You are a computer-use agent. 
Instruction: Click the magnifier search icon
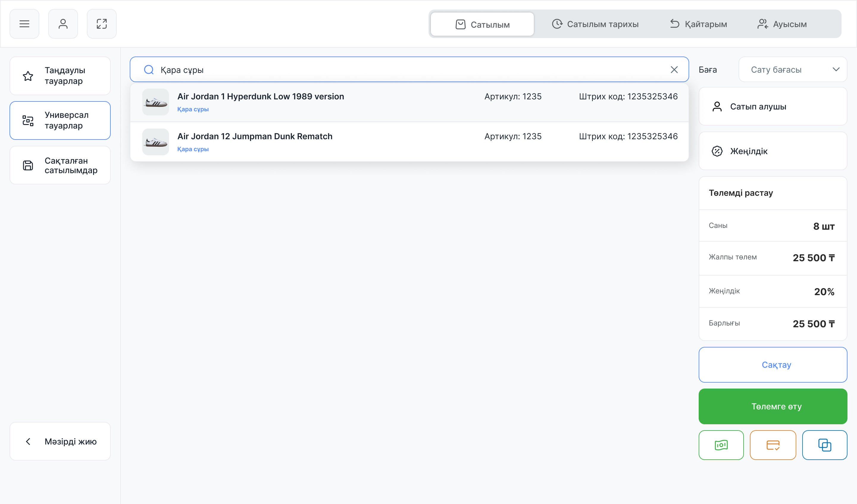coord(148,70)
